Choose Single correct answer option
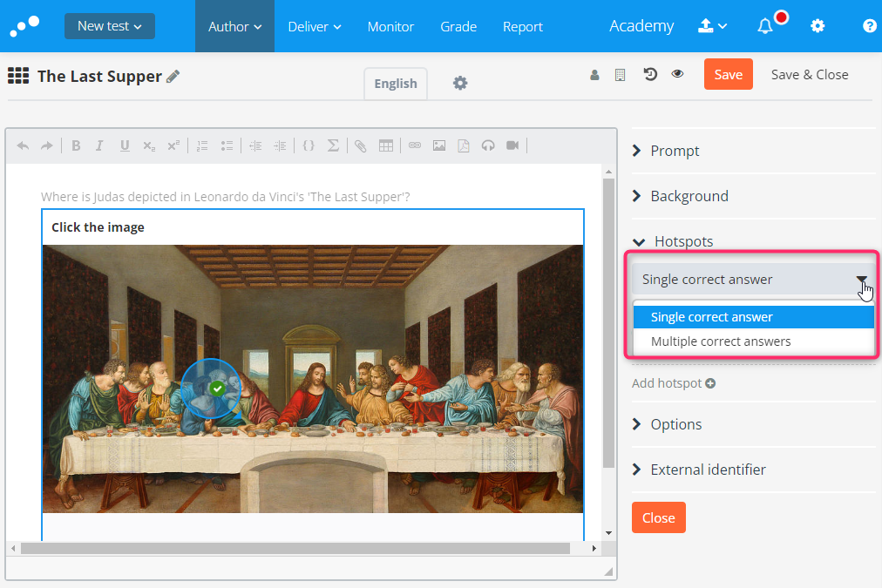Viewport: 882px width, 588px height. click(x=753, y=317)
